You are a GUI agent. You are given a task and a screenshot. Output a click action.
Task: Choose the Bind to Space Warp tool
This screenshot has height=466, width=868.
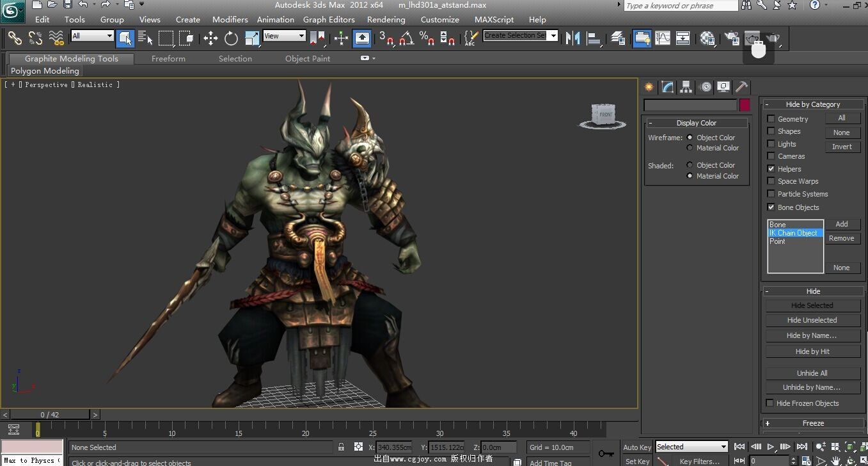[x=56, y=38]
